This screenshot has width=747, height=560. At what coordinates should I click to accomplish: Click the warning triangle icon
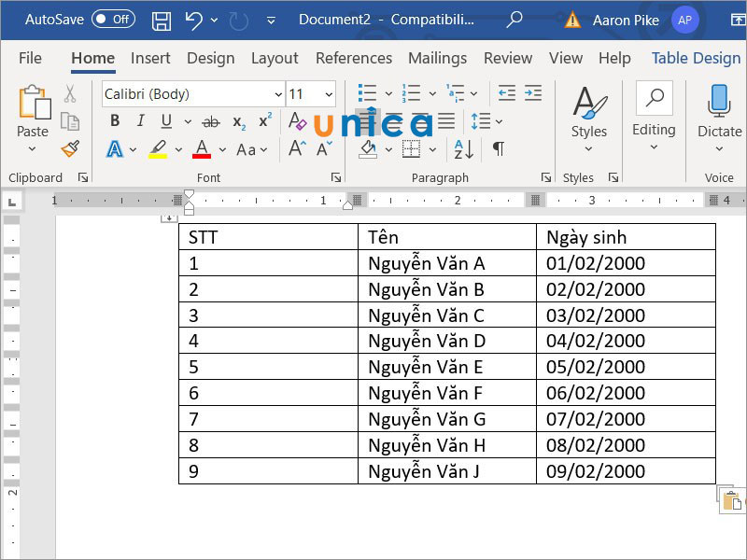click(572, 20)
